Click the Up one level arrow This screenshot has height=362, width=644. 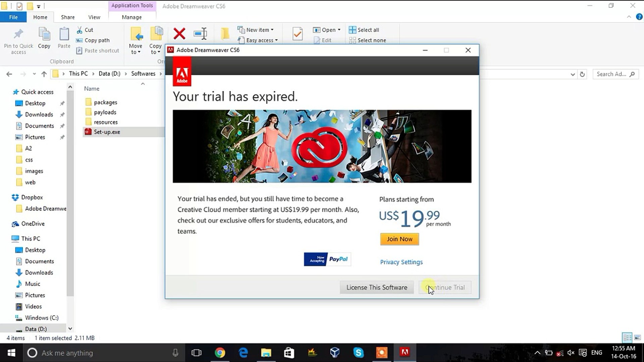tap(44, 74)
